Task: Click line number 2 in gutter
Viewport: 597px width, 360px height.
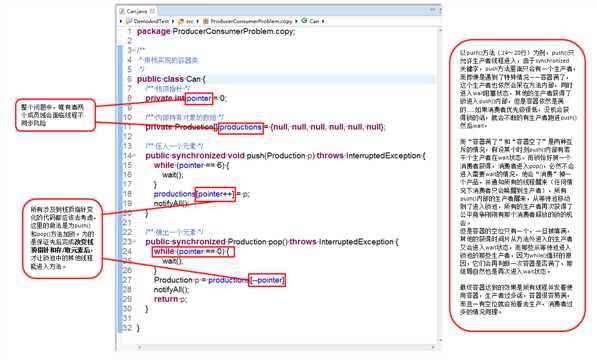Action: pos(129,41)
